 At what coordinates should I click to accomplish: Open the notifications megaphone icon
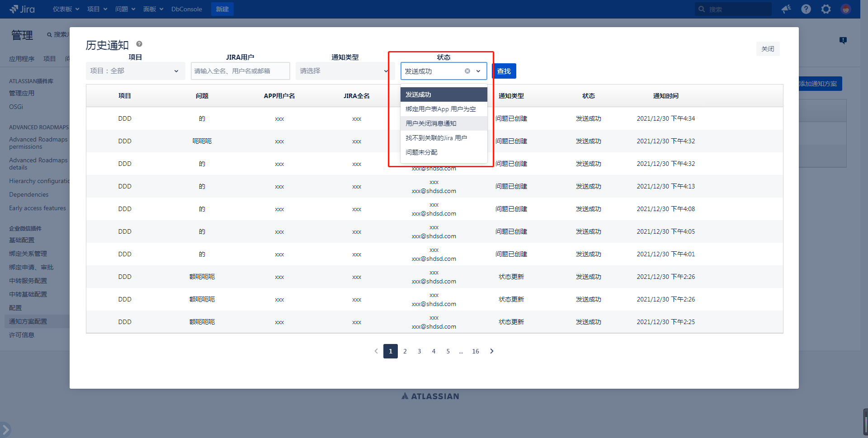(x=786, y=9)
